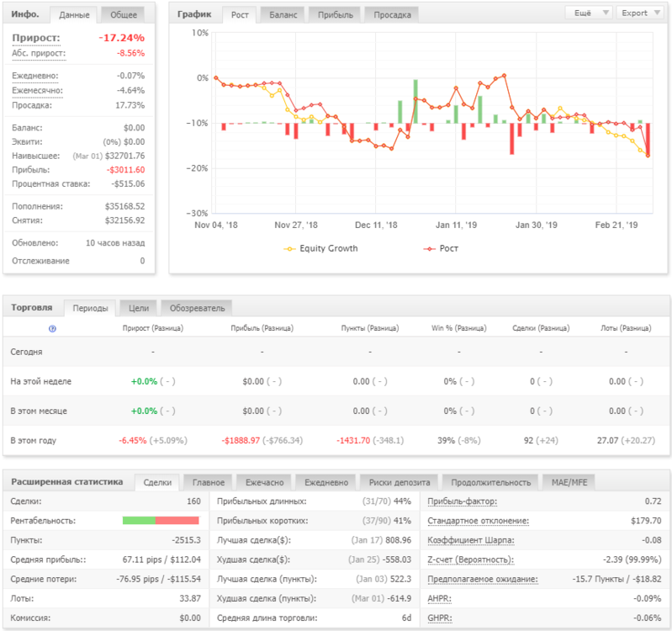Select the Ежечасно statistics tab
Viewport: 672px width, 631px height.
(x=264, y=482)
